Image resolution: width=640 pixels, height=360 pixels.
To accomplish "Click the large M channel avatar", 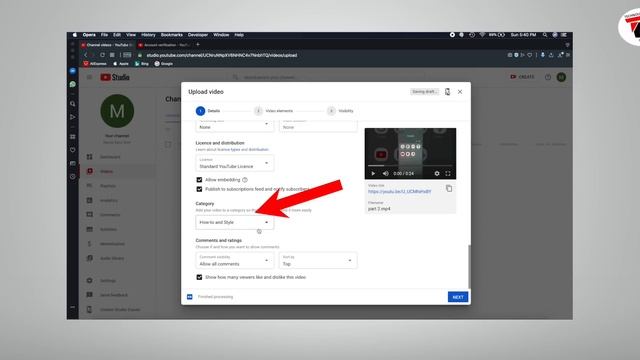I will [x=117, y=111].
